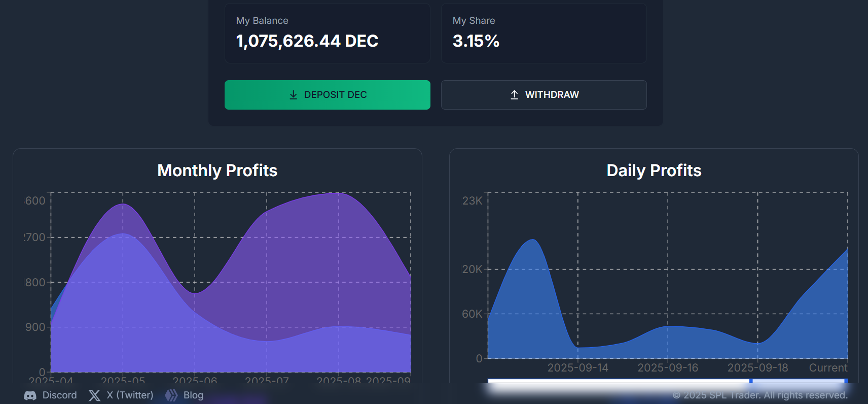Click the Current label on daily chart axis
Screen dimensions: 868x404
tap(827, 368)
